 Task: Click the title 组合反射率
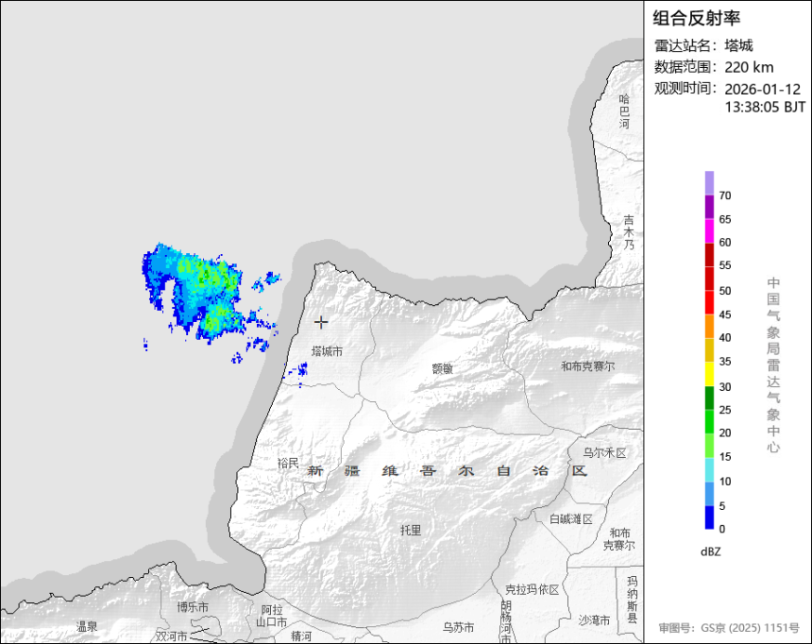(x=696, y=18)
